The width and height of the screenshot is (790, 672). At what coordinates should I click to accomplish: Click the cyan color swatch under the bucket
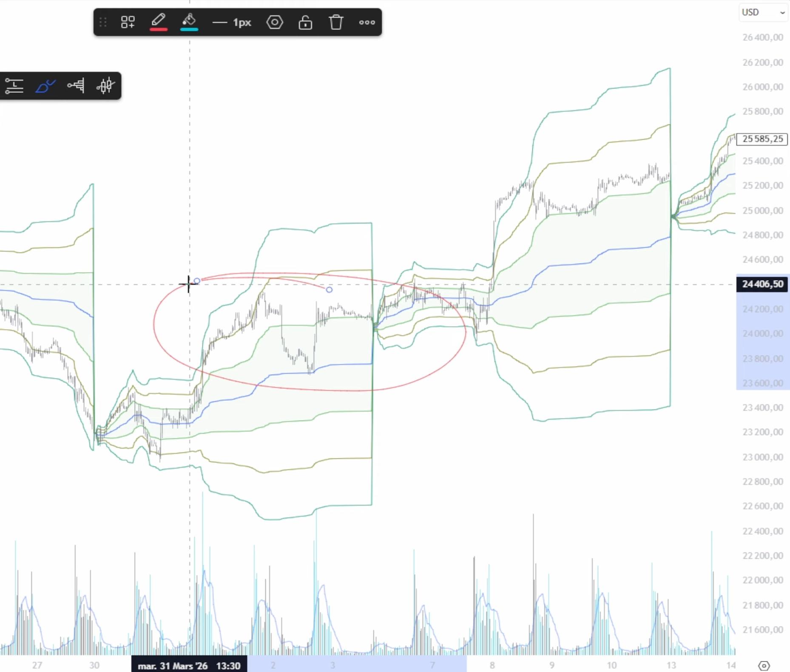pyautogui.click(x=189, y=29)
